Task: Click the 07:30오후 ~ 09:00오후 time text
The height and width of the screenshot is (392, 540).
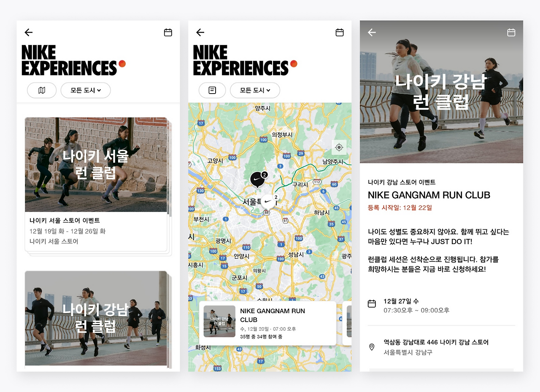Action: coord(416,311)
